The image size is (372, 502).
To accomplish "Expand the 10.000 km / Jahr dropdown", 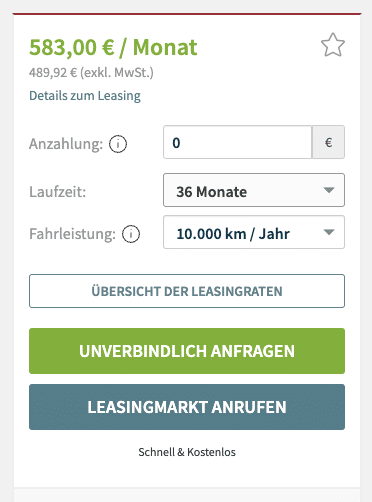I will 254,232.
